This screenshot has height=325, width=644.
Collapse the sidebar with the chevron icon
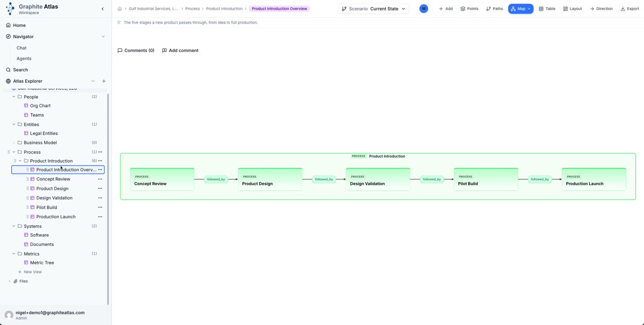coord(103,9)
